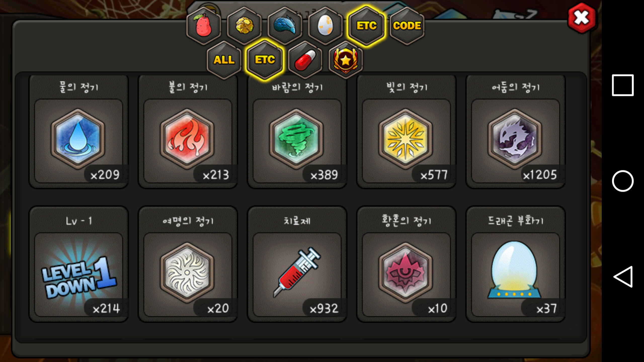Select the syringe cure item x932
This screenshot has height=362, width=644.
(x=297, y=264)
